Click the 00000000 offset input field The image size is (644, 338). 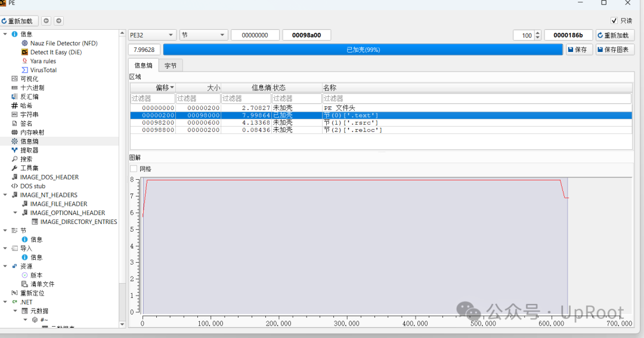tap(255, 35)
